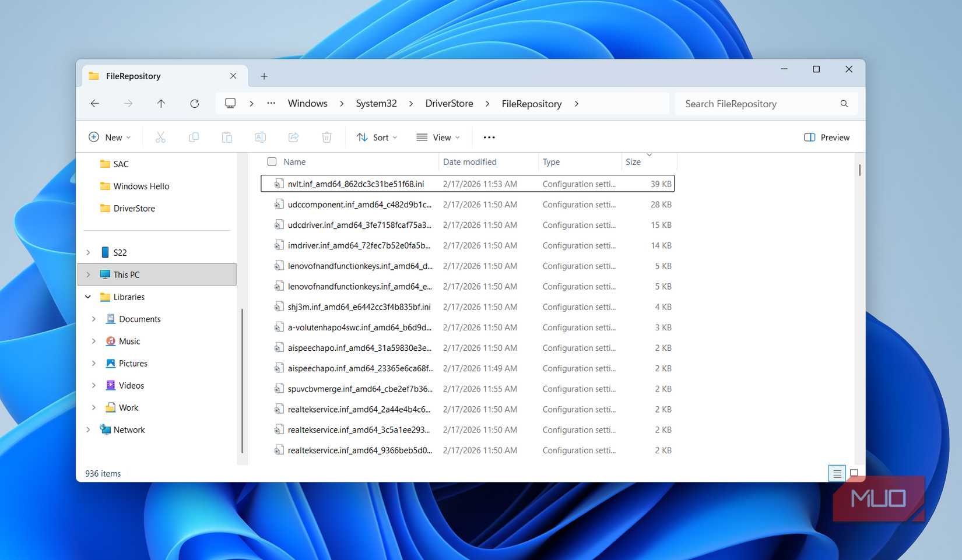Navigate to DriverStore via breadcrumb link

(x=449, y=103)
